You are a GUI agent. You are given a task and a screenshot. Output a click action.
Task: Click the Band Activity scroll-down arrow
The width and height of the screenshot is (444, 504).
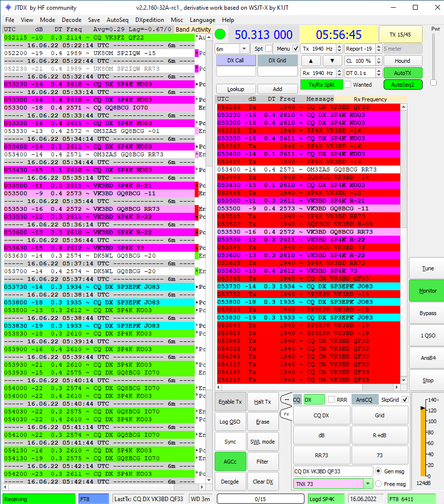(x=209, y=480)
